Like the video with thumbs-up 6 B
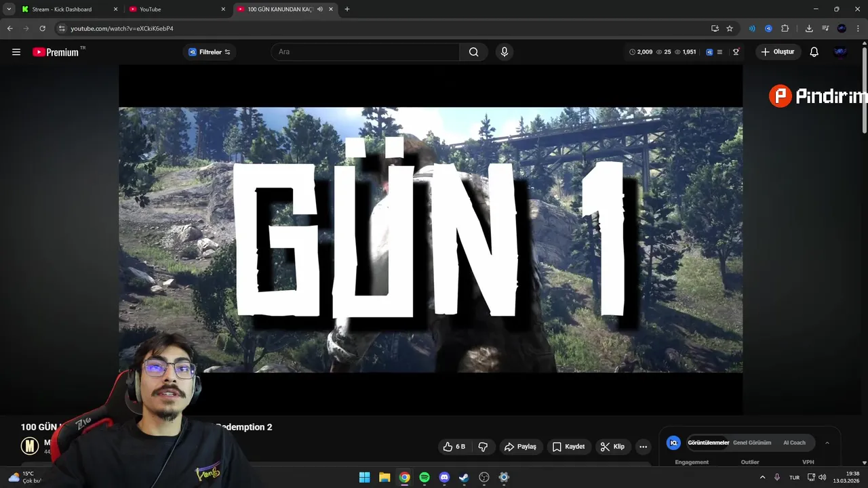 click(x=454, y=447)
